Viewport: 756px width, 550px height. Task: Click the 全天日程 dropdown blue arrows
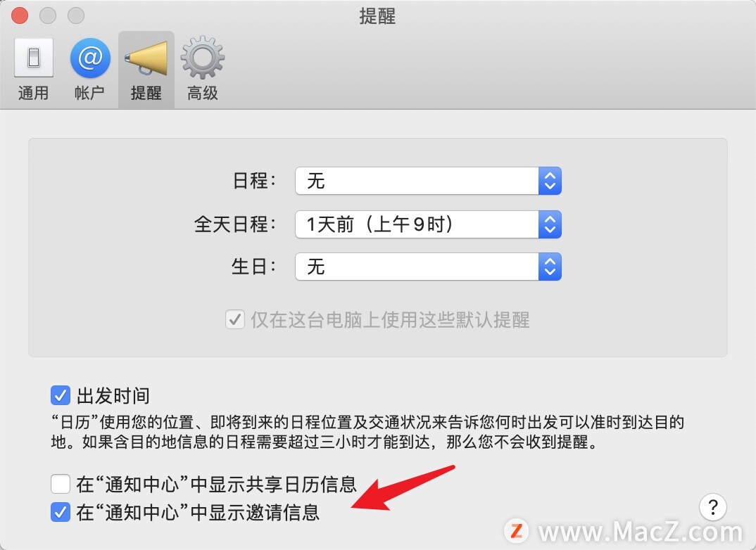tap(550, 224)
